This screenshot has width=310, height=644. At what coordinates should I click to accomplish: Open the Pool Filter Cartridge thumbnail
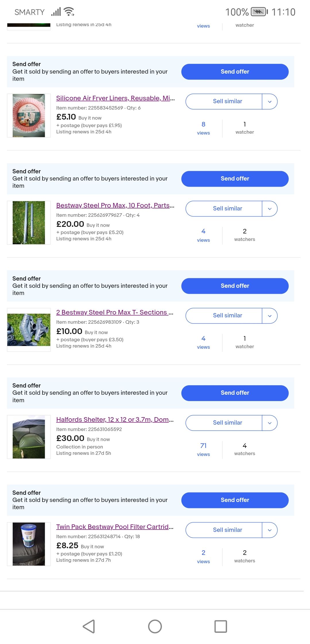click(29, 544)
